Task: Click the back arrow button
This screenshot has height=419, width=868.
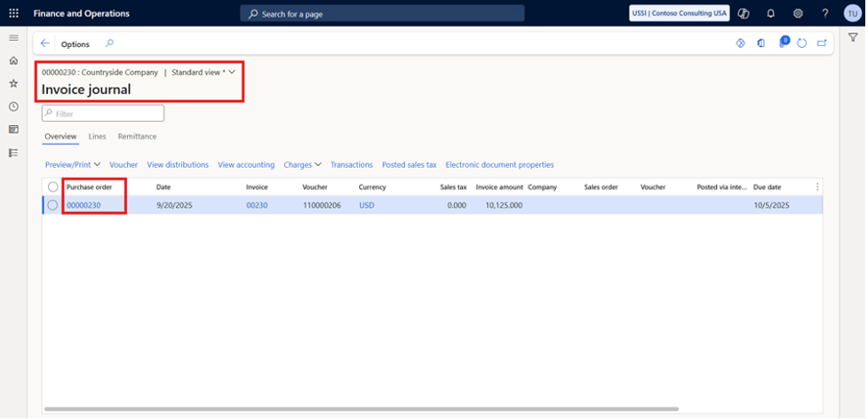Action: (x=45, y=43)
